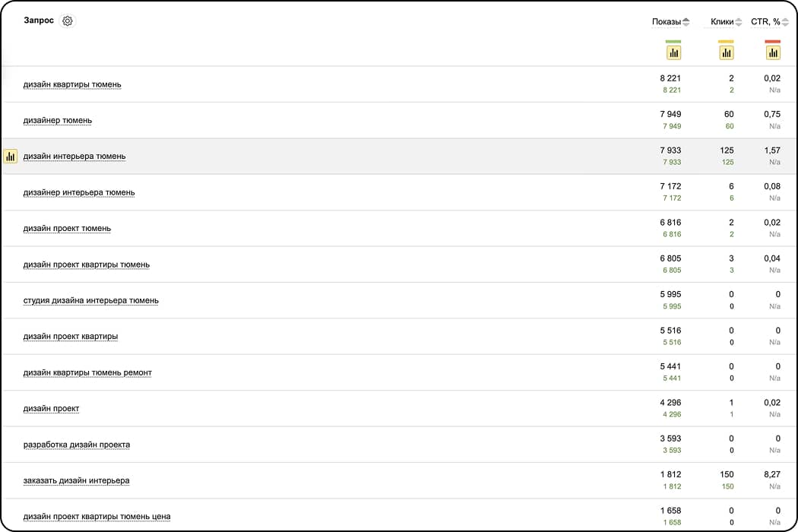Viewport: 798px width, 532px height.
Task: Sort by Показы using its sort arrows
Action: point(686,22)
